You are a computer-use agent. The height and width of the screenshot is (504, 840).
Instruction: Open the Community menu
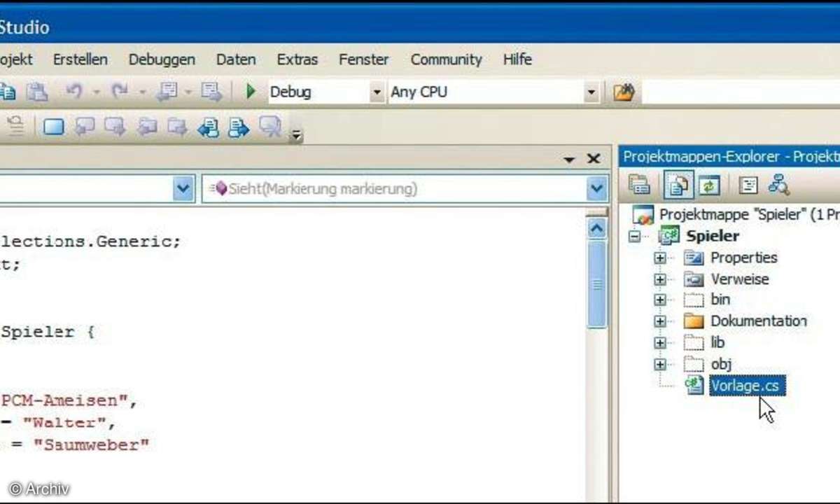pyautogui.click(x=447, y=59)
